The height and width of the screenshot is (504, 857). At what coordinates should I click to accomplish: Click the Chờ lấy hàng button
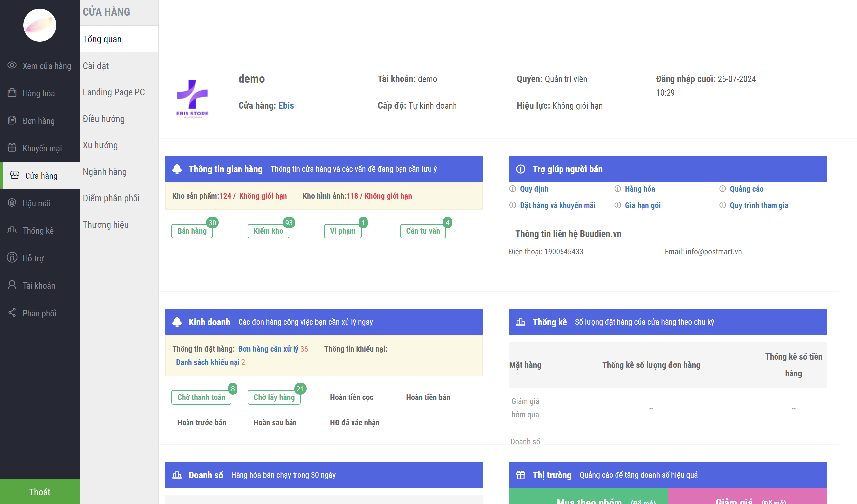[x=274, y=397]
